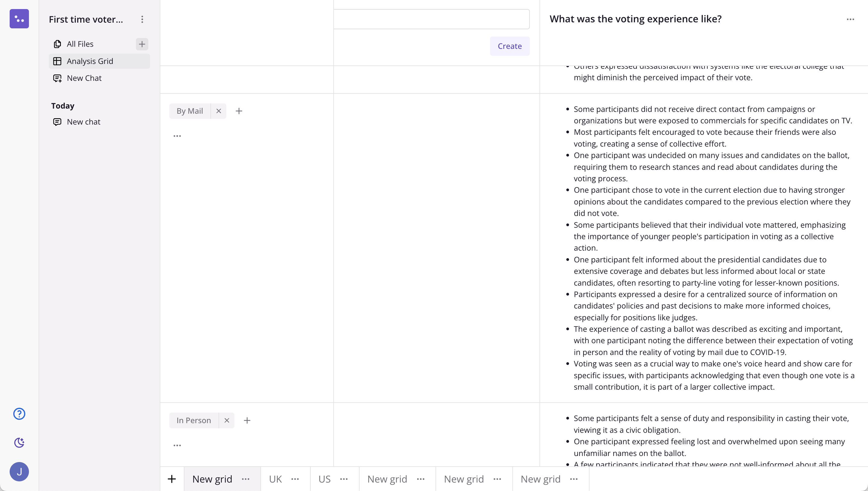Image resolution: width=868 pixels, height=491 pixels.
Task: Switch to the US tab
Action: click(325, 479)
